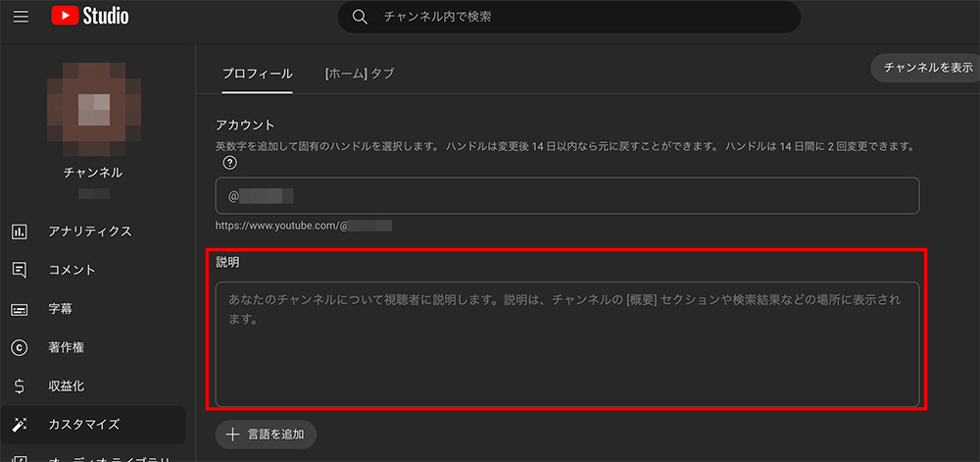Screen dimensions: 980x462
Task: Switch to the プロフィール tab
Action: point(258,74)
